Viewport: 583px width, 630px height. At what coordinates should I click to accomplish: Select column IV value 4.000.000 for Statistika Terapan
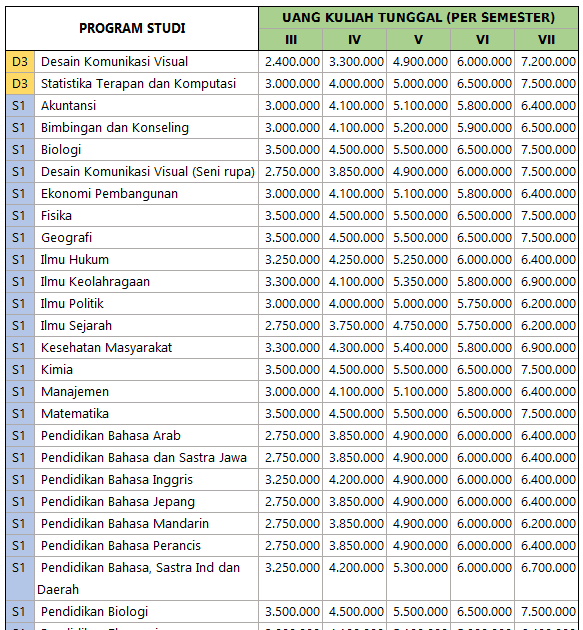pyautogui.click(x=356, y=84)
